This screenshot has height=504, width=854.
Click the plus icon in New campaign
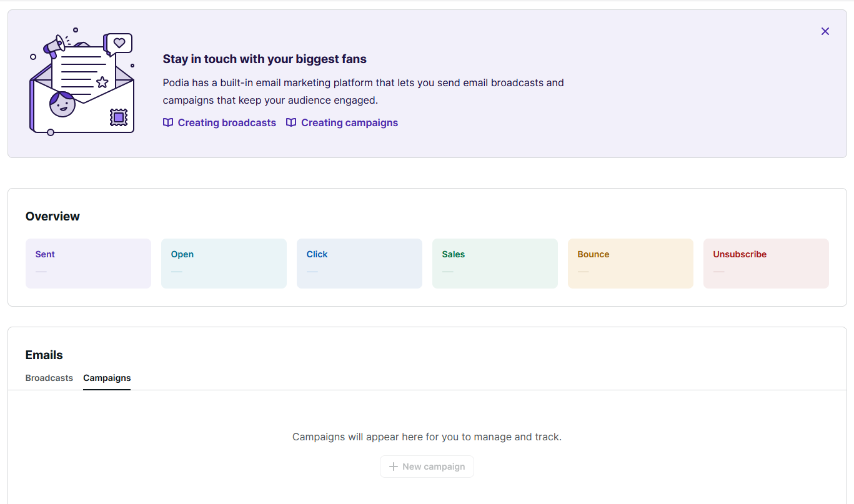pyautogui.click(x=394, y=467)
